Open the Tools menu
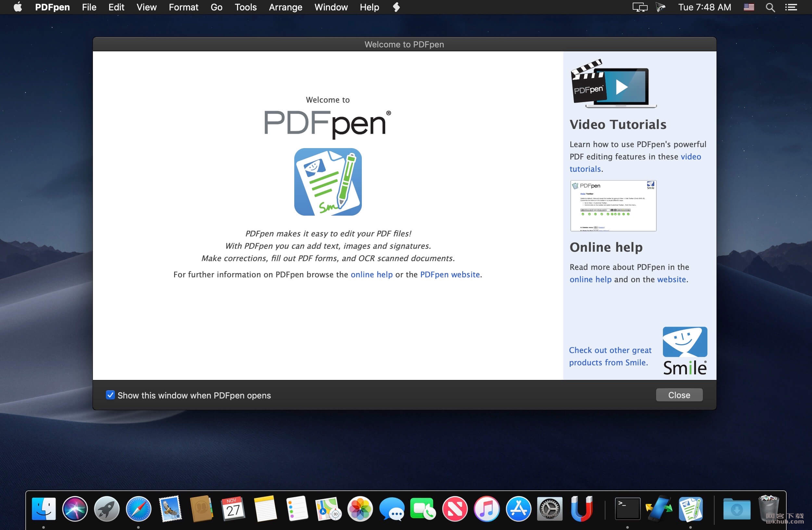Screen dimensions: 812x530 [245, 7]
